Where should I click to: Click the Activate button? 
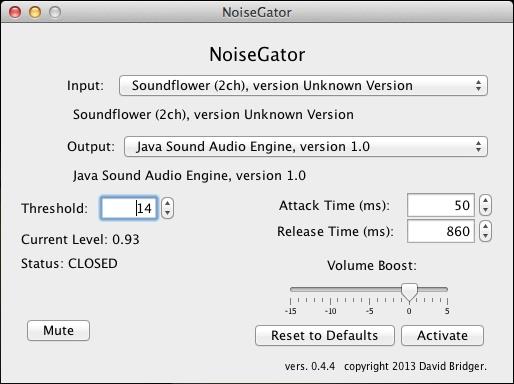point(442,336)
